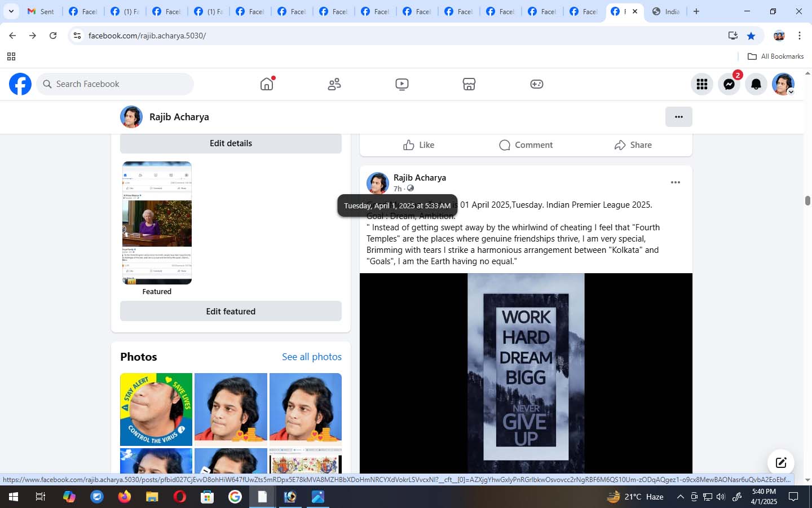Open Task View on the taskbar
The image size is (812, 508).
click(x=40, y=497)
